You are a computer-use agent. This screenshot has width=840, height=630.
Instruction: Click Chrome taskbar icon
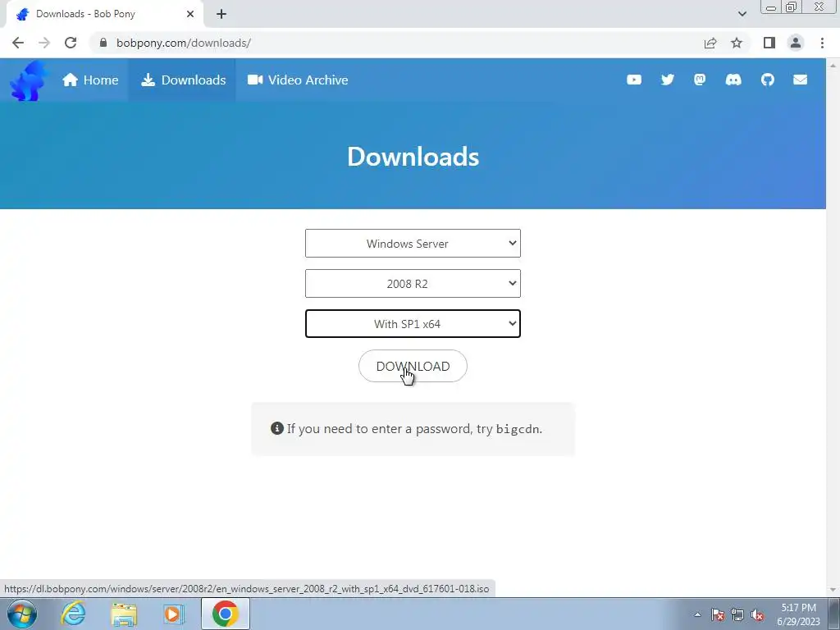225,614
